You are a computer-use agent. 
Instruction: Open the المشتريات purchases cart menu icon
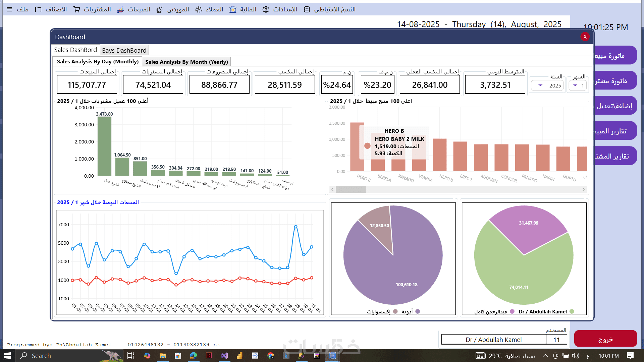pos(77,9)
